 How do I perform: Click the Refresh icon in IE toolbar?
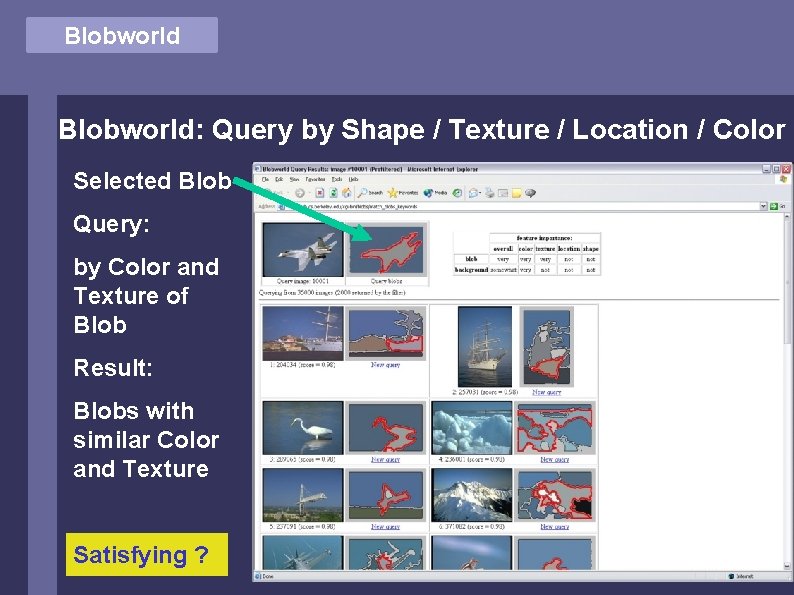pos(333,193)
